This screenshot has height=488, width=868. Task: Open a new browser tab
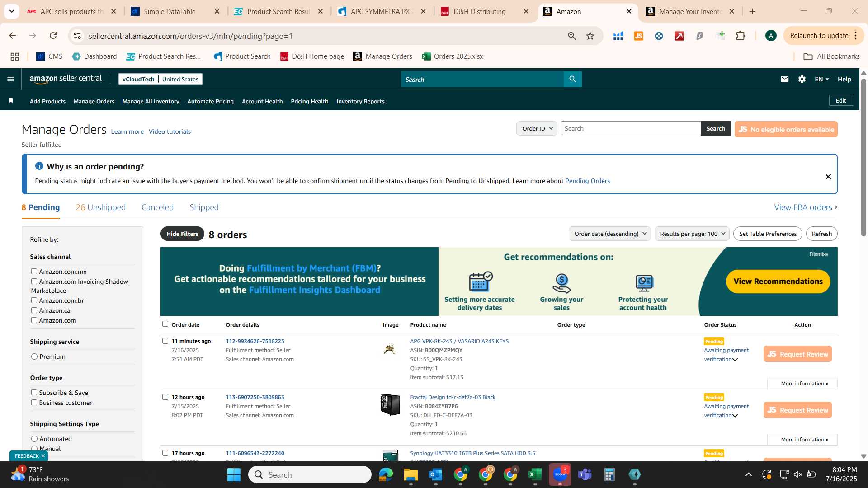point(752,11)
